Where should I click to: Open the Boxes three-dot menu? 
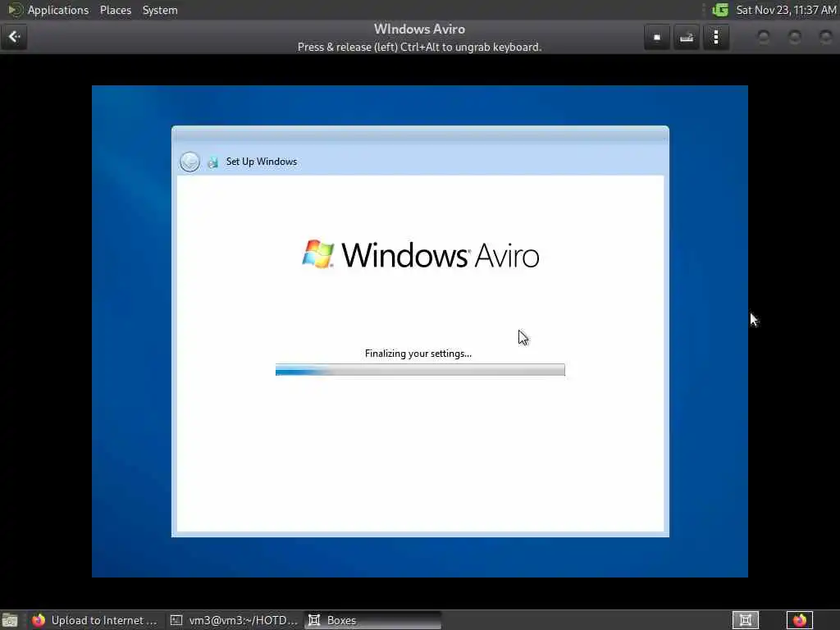716,37
